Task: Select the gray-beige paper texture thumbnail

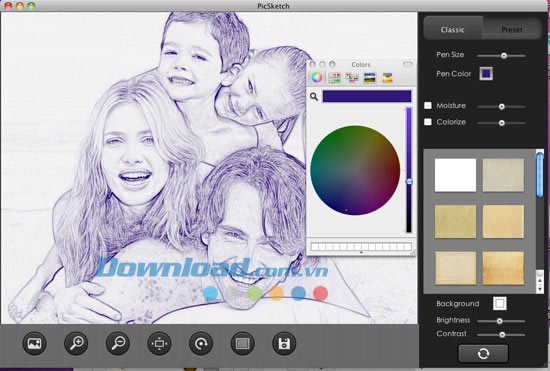Action: [x=503, y=175]
